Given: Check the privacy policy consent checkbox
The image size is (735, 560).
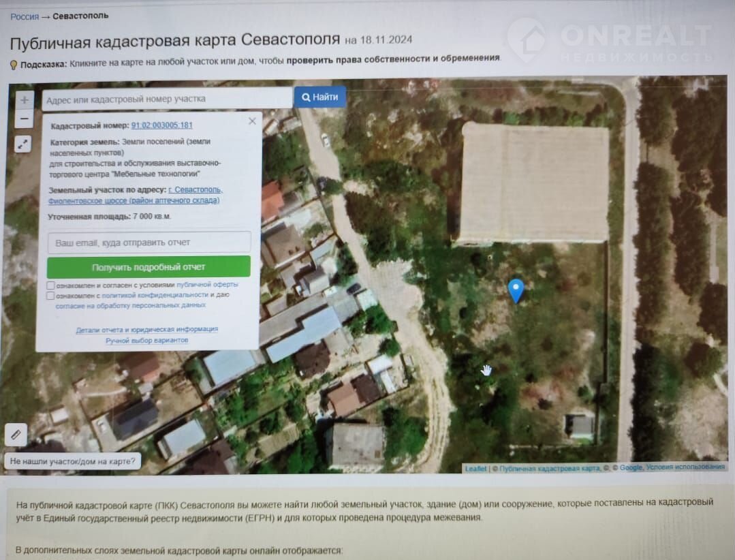Looking at the screenshot, I should 51,296.
